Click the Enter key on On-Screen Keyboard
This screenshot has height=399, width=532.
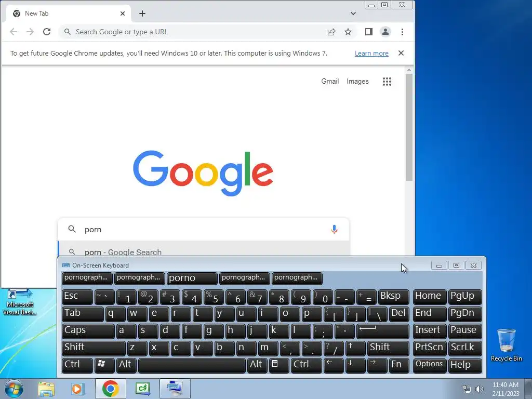(x=383, y=331)
